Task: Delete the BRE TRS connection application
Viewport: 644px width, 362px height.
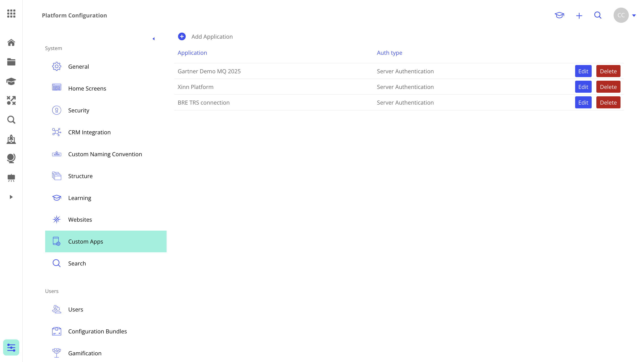Action: point(608,102)
